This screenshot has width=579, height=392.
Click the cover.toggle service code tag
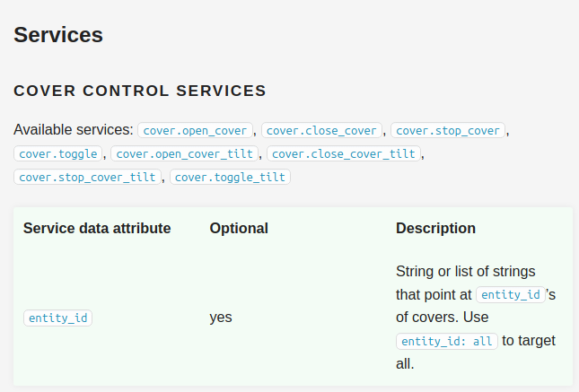[x=59, y=154]
